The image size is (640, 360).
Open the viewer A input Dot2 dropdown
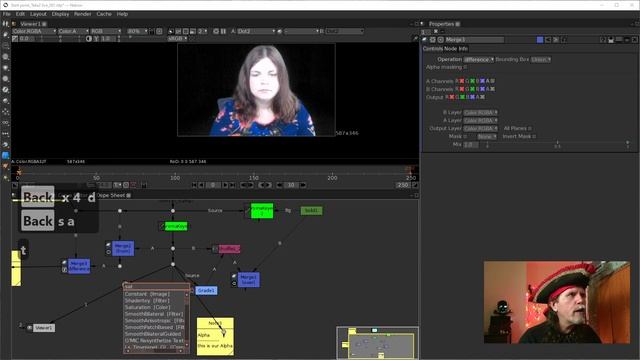pos(256,31)
